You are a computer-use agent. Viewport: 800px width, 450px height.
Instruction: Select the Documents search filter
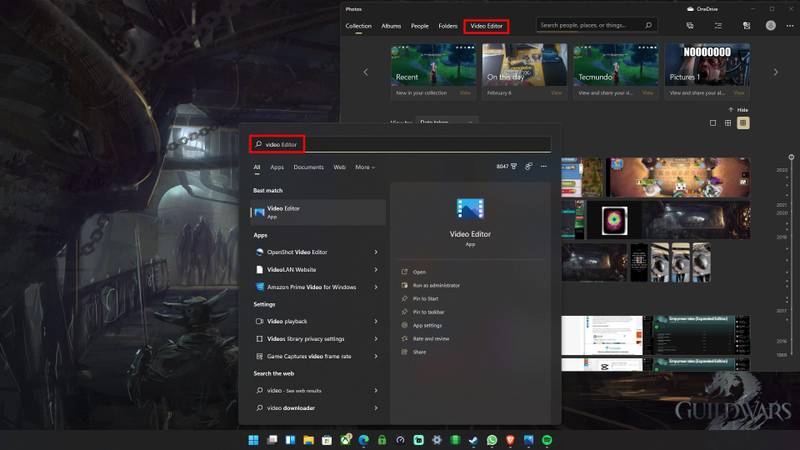[x=308, y=167]
